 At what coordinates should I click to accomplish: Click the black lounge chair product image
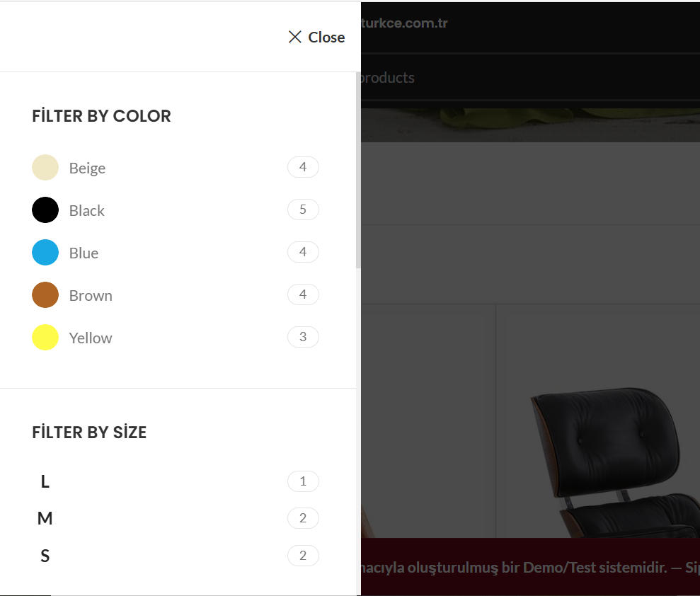point(614,462)
